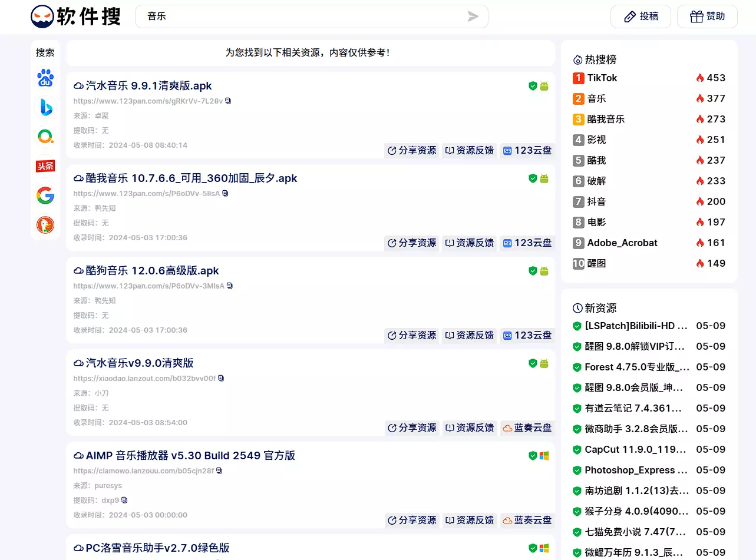Choose the DuckDuckGo search icon
This screenshot has width=756, height=560.
click(45, 225)
